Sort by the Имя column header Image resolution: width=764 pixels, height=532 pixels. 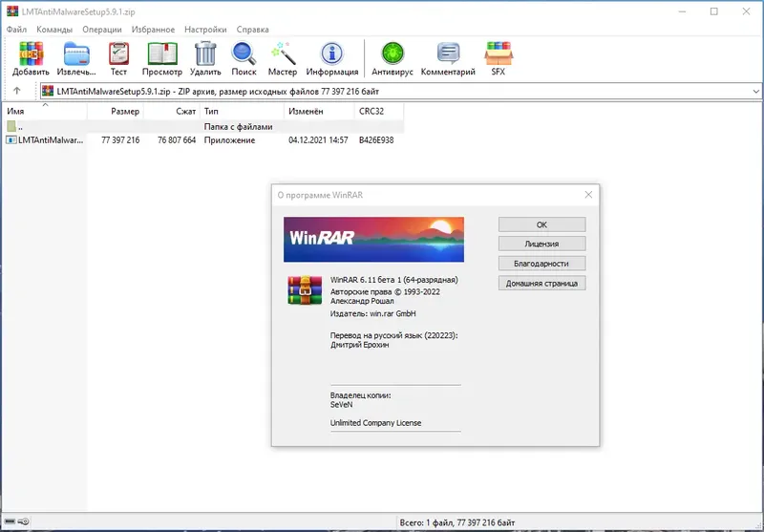pyautogui.click(x=45, y=111)
